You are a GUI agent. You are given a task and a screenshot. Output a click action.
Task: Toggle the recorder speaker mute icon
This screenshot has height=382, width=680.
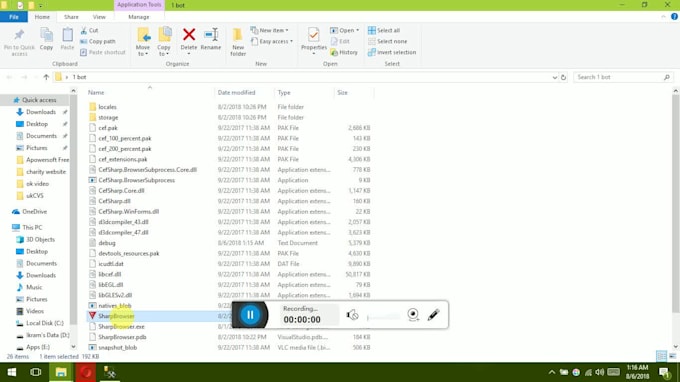point(352,315)
